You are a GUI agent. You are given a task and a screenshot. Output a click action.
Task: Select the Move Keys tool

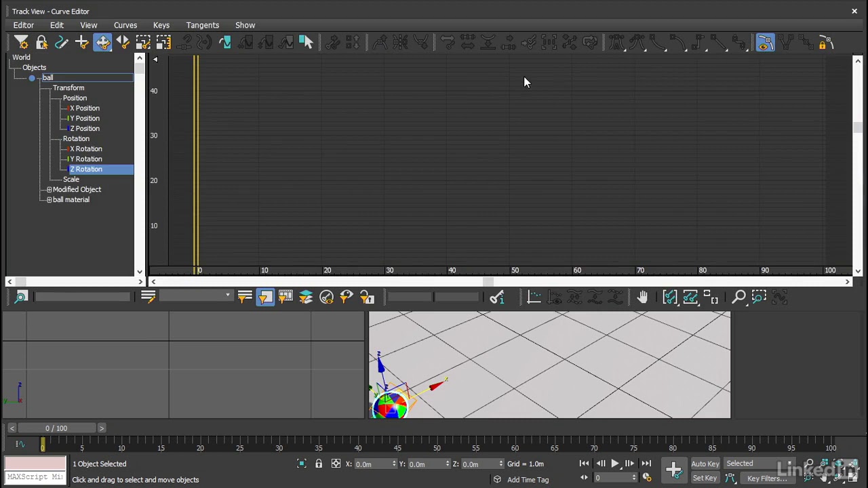[102, 43]
